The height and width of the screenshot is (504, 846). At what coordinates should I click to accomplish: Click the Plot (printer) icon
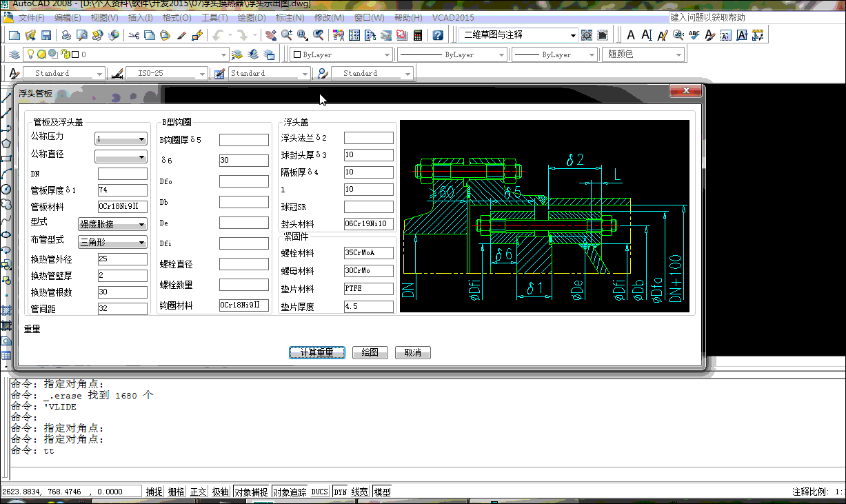pyautogui.click(x=66, y=35)
